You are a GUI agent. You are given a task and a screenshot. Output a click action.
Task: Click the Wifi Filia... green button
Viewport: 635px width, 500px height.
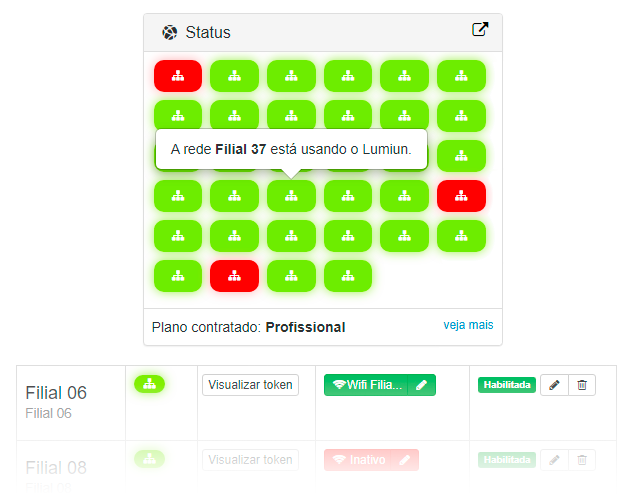366,385
